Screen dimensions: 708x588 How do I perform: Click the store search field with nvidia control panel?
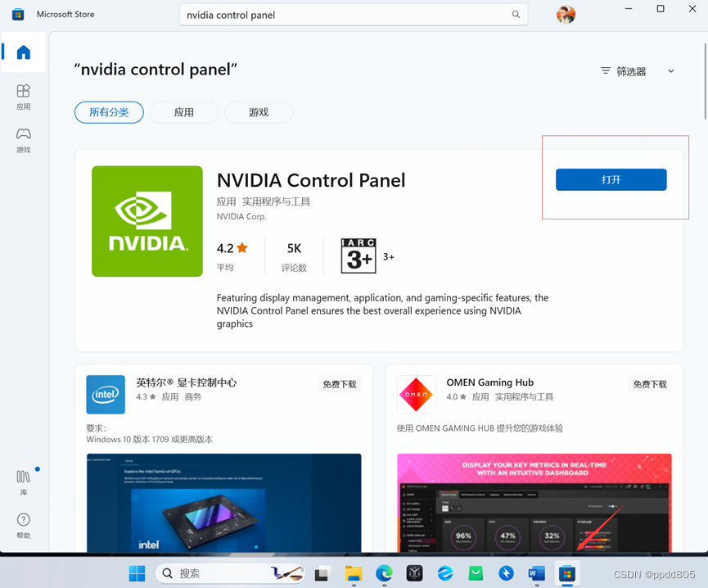(x=354, y=15)
